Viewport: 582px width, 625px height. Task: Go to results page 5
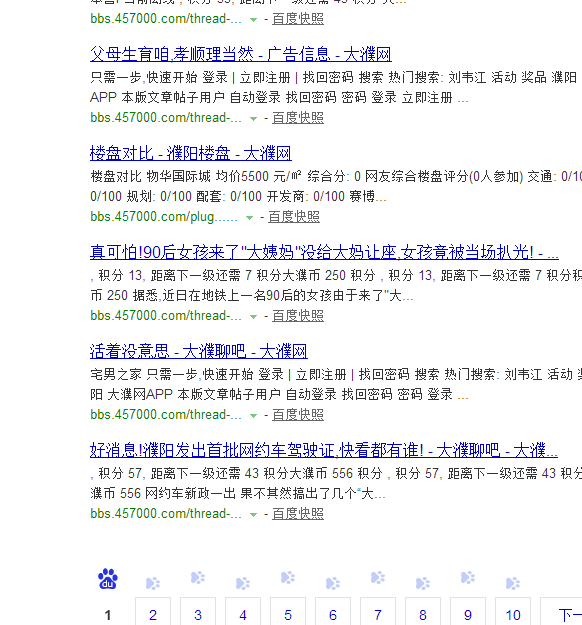(x=288, y=612)
